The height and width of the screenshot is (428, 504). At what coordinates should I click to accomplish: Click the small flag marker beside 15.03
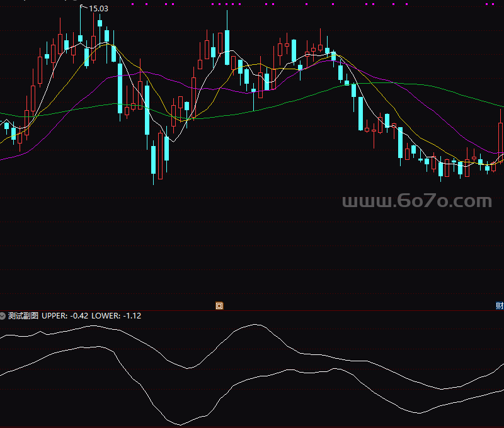point(83,6)
